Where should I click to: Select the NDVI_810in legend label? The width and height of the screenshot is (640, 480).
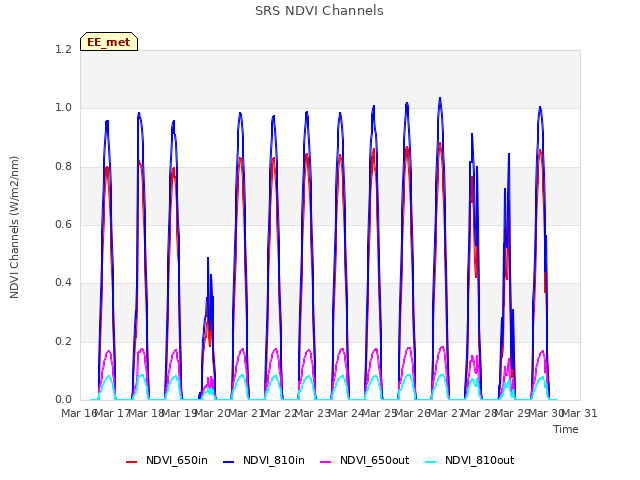(274, 460)
